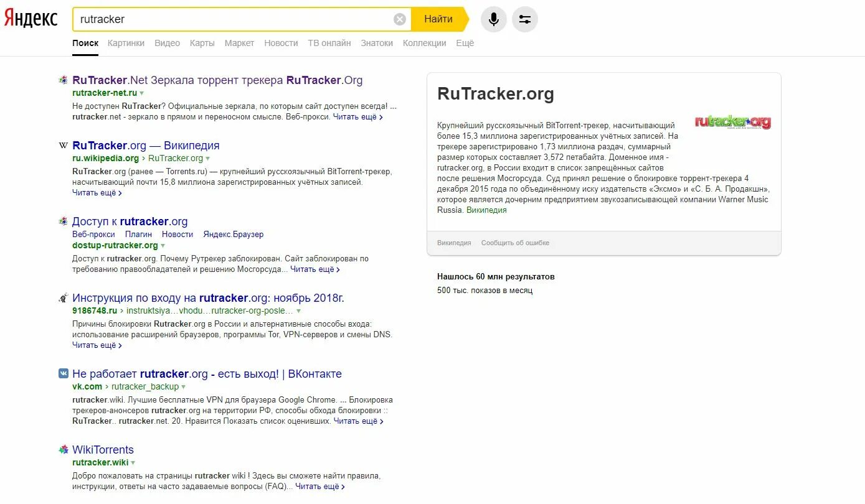Viewport: 865px width, 504px height.
Task: Open search settings sliders icon
Action: pyautogui.click(x=525, y=19)
